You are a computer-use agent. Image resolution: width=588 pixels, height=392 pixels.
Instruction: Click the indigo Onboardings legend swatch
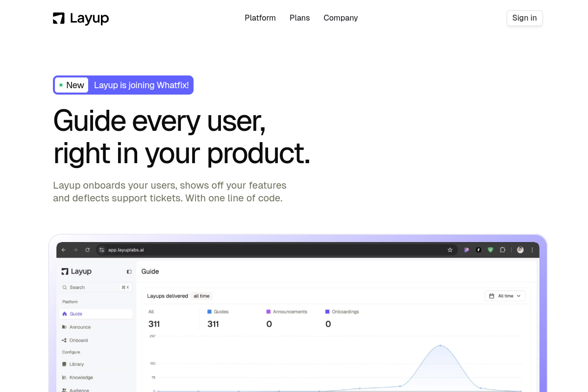coord(327,312)
